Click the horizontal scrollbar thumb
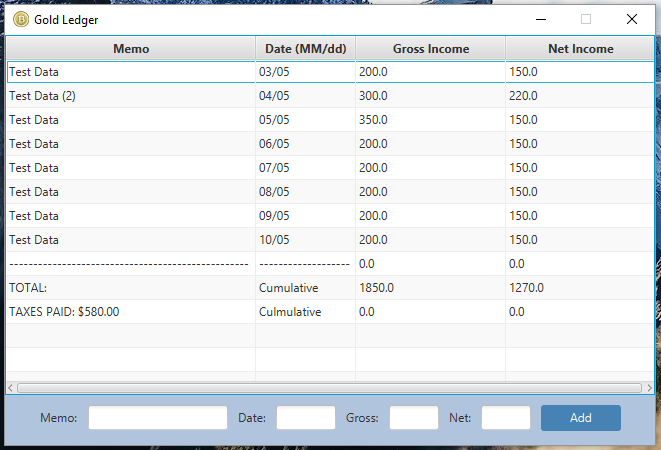The width and height of the screenshot is (661, 450). (329, 388)
